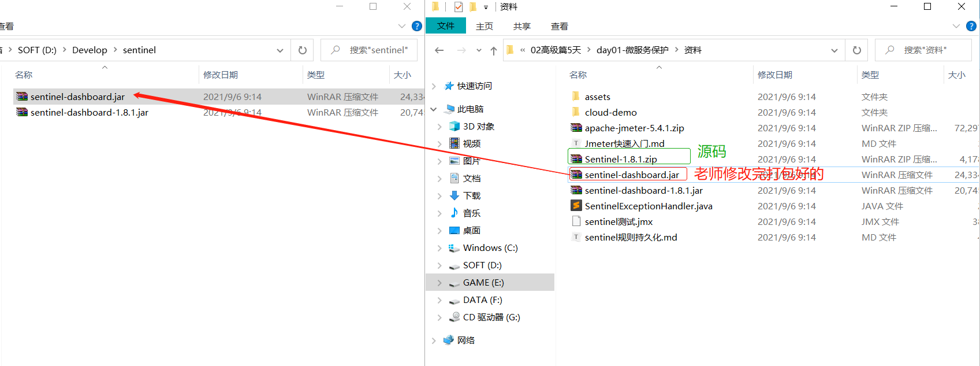
Task: Switch to the 共享 ribbon tab
Action: click(x=522, y=26)
